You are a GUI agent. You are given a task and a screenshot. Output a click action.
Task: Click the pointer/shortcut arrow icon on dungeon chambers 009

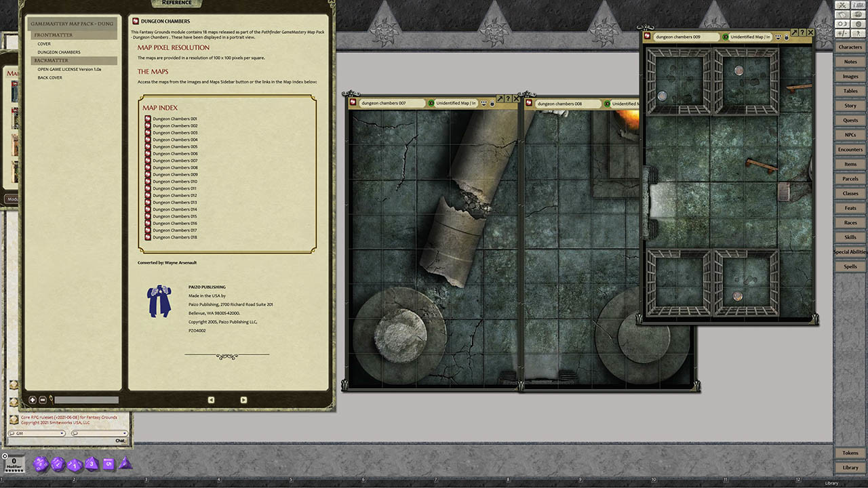793,33
